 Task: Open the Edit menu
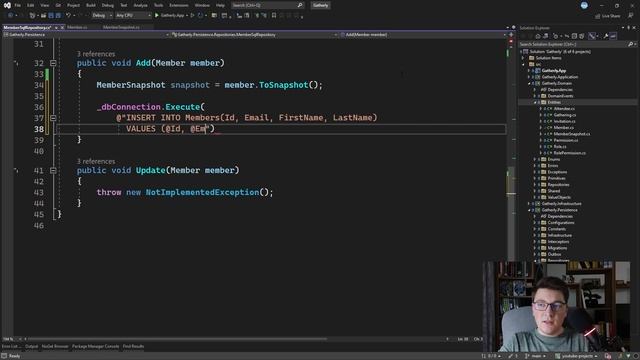pos(31,5)
